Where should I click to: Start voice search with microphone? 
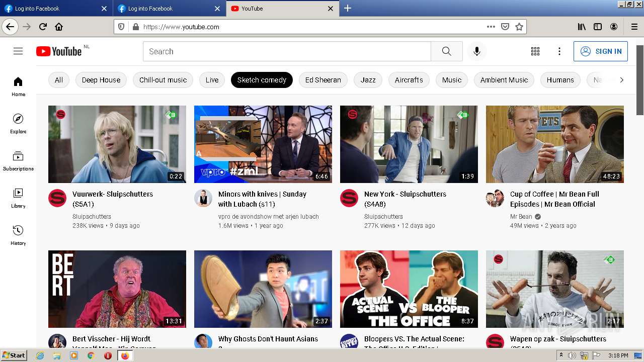point(476,51)
